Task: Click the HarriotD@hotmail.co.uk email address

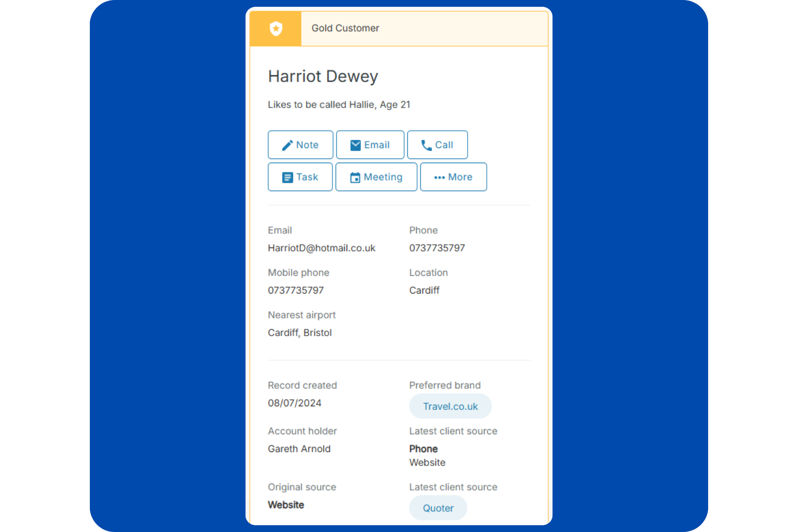Action: 321,248
